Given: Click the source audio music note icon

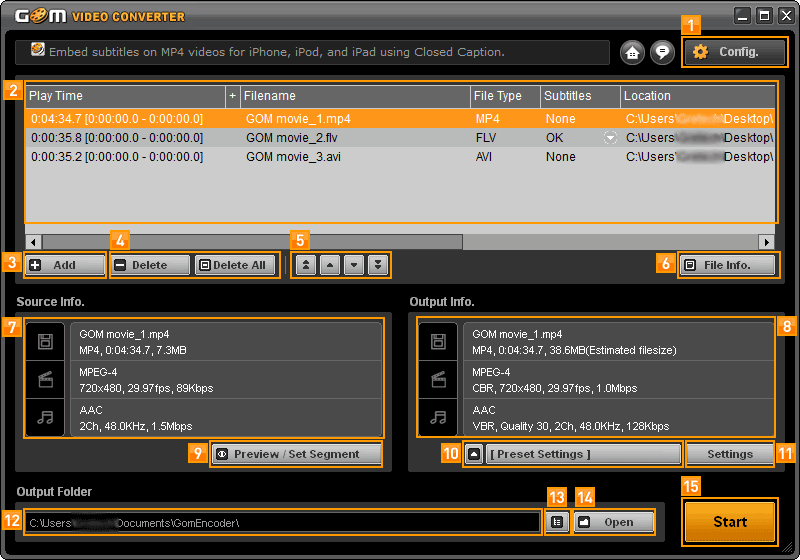Looking at the screenshot, I should tap(45, 417).
